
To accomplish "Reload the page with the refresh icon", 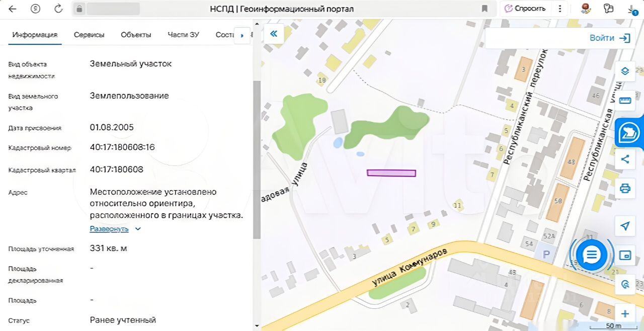I will (x=58, y=9).
